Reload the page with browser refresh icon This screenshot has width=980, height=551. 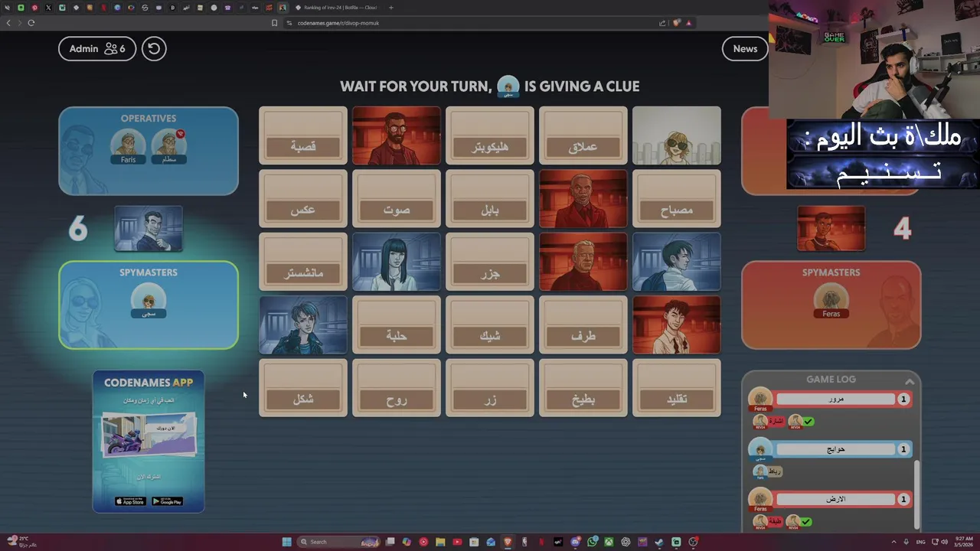coord(31,23)
